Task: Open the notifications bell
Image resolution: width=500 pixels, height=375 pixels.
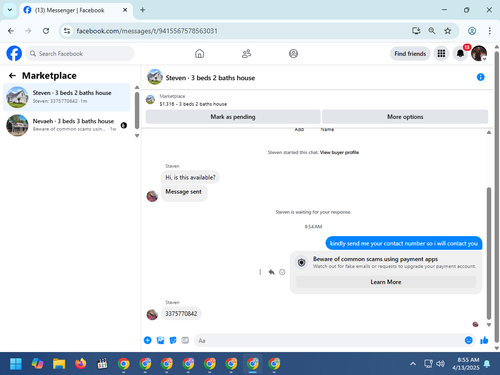Action: click(x=460, y=53)
